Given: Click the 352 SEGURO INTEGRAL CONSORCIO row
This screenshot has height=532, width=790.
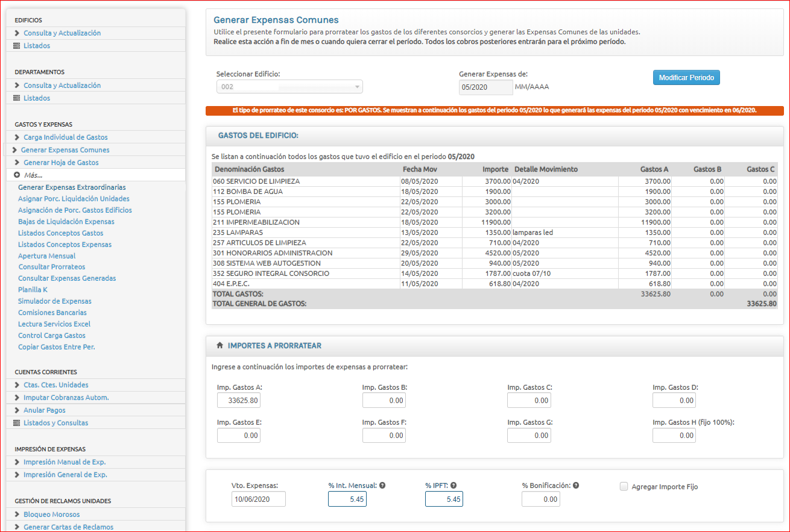Looking at the screenshot, I should (x=495, y=274).
